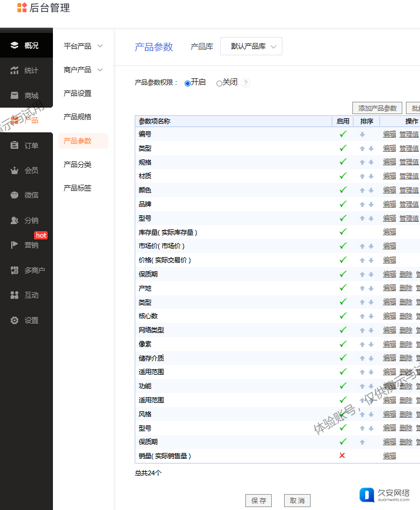Click 删除 link for 保质期 row
Viewport: 420px width, 510px height.
pos(406,274)
